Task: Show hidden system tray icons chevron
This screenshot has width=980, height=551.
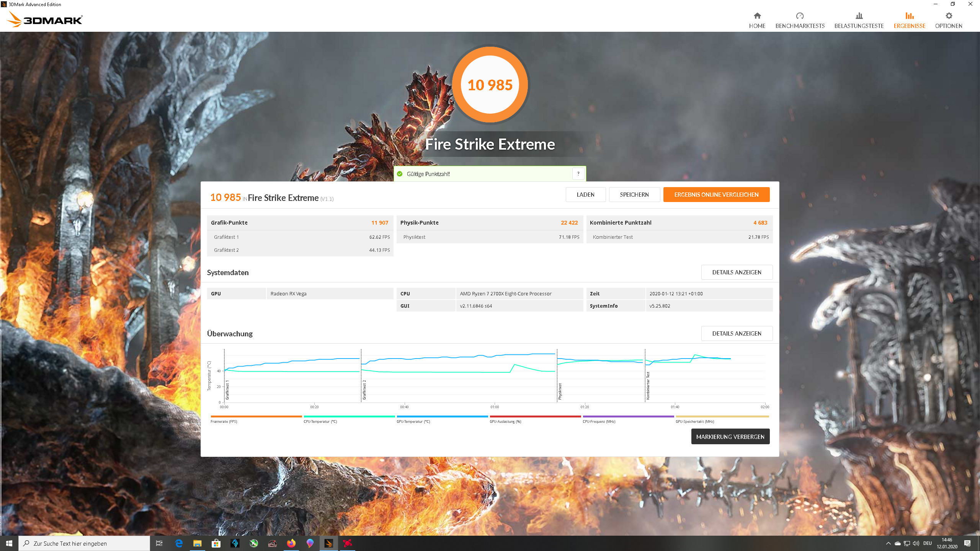Action: coord(888,543)
